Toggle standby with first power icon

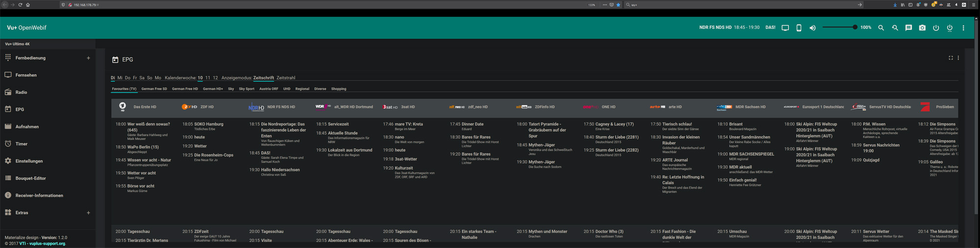(936, 28)
